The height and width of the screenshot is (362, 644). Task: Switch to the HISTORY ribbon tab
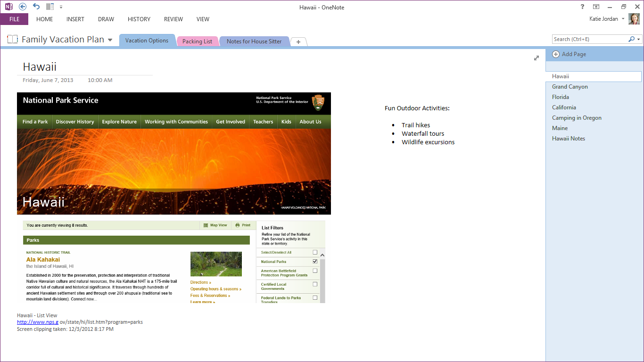139,19
